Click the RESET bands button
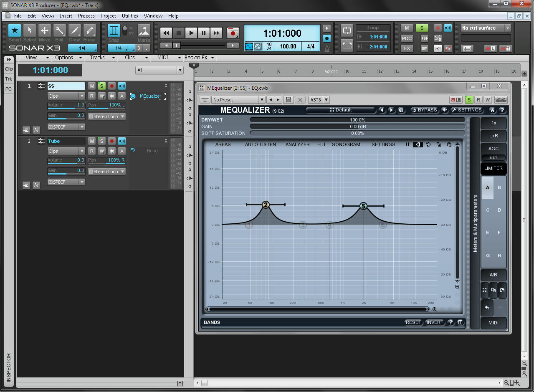The height and width of the screenshot is (392, 534). point(413,322)
